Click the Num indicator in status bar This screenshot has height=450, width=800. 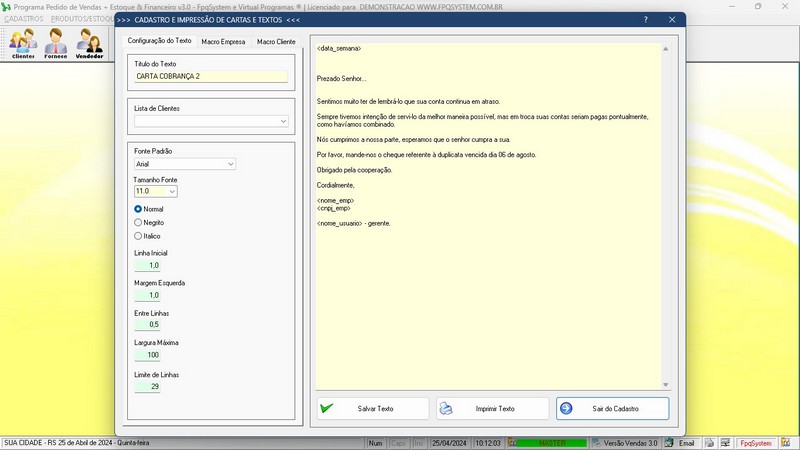pyautogui.click(x=375, y=443)
